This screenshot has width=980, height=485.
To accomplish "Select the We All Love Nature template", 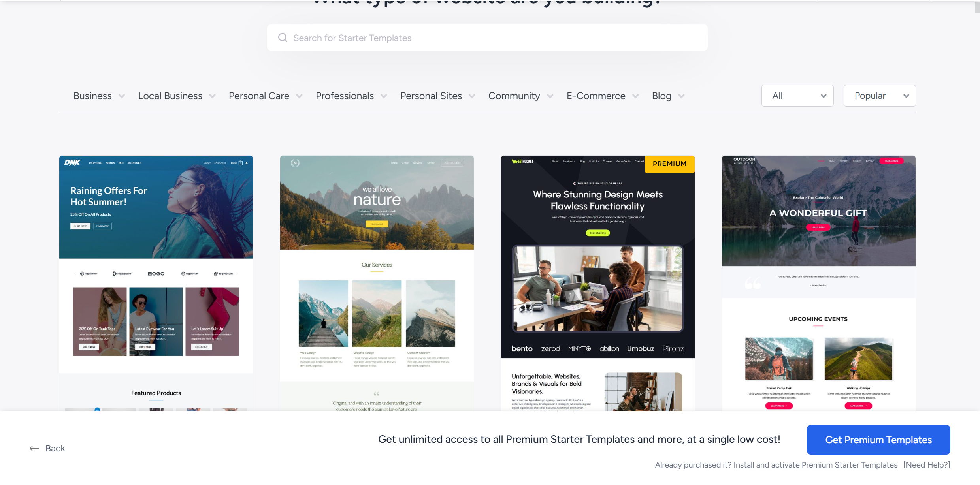I will 377,283.
